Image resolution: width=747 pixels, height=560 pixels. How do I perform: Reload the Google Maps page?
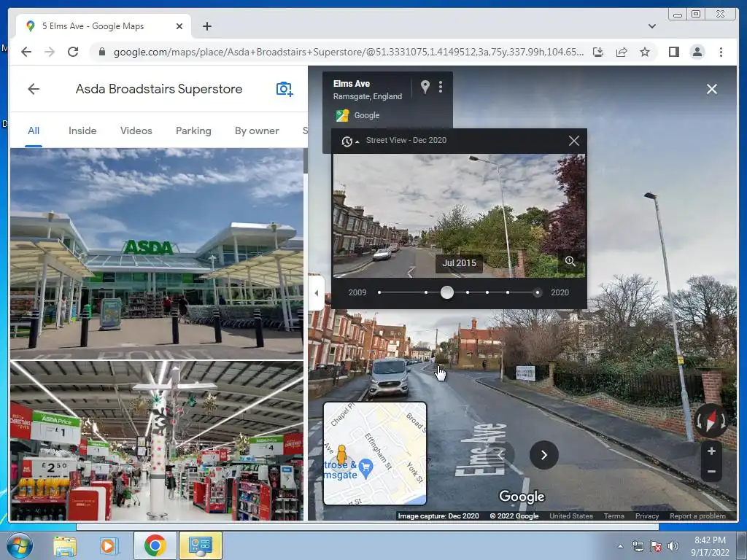(73, 52)
